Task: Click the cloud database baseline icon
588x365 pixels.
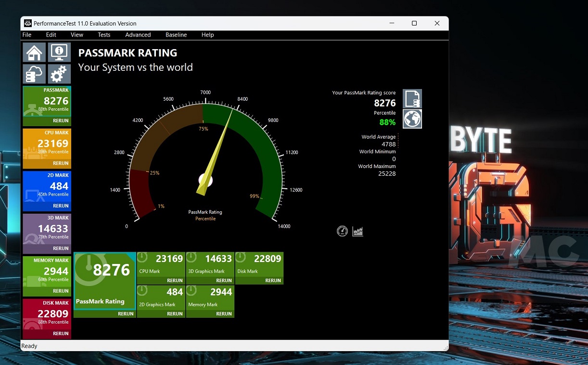Action: click(x=34, y=74)
